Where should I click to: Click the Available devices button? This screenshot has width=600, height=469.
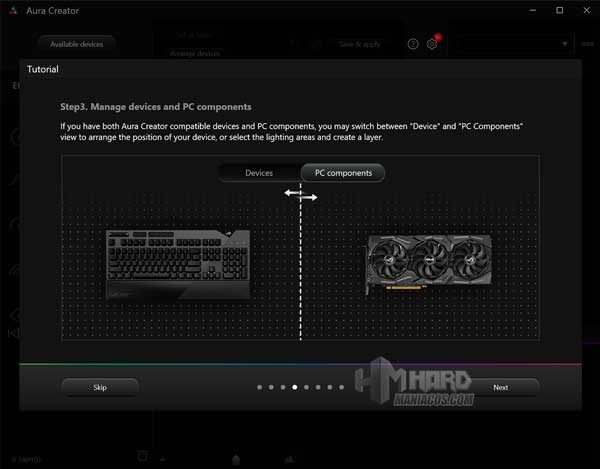click(x=77, y=44)
